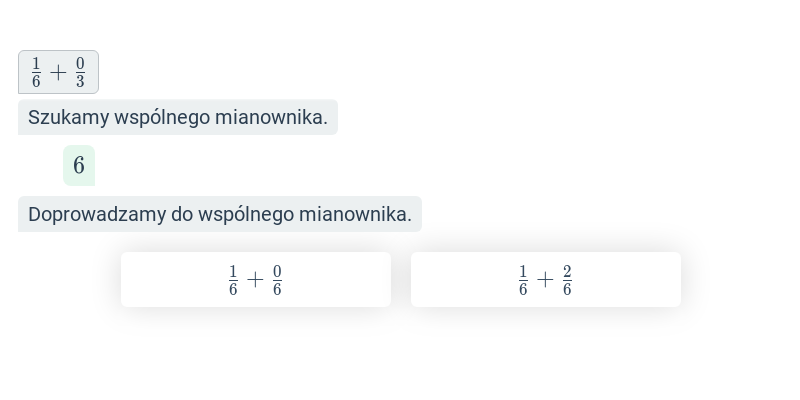Screen dimensions: 800x400
Task: Click the numerator 0 above the 3
Action: coord(80,63)
